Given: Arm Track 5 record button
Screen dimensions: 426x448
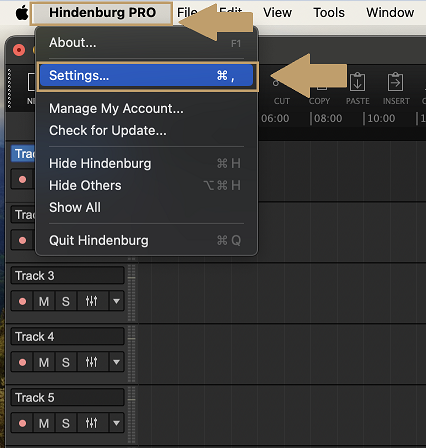Looking at the screenshot, I should (22, 423).
